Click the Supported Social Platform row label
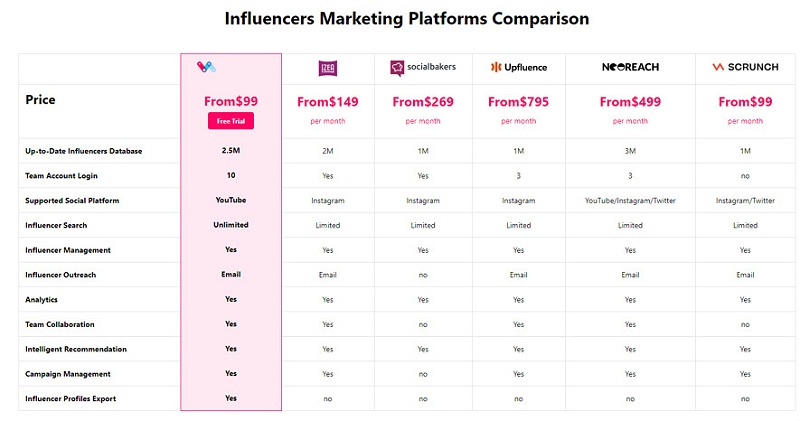The height and width of the screenshot is (421, 800). [x=72, y=201]
